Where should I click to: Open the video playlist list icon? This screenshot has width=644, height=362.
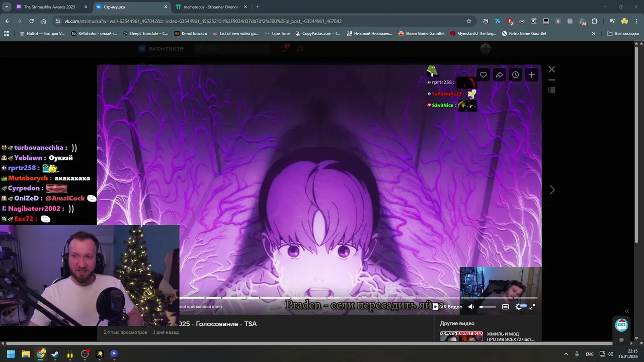click(x=552, y=90)
